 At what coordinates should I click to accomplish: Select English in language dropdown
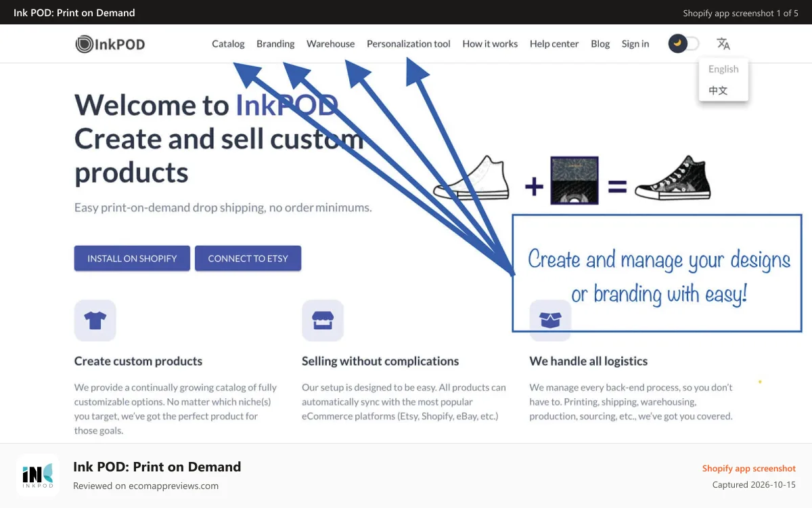point(723,69)
